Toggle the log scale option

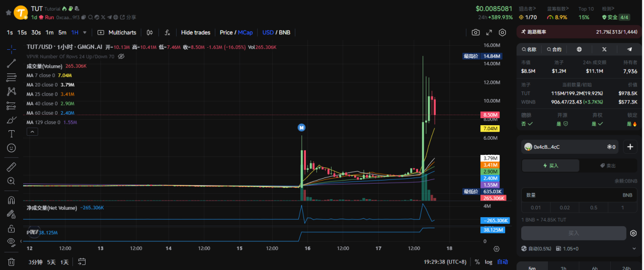(489, 262)
